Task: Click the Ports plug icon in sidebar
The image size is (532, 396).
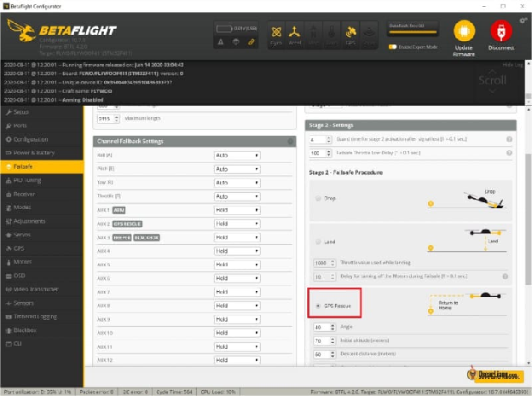Action: (x=9, y=125)
